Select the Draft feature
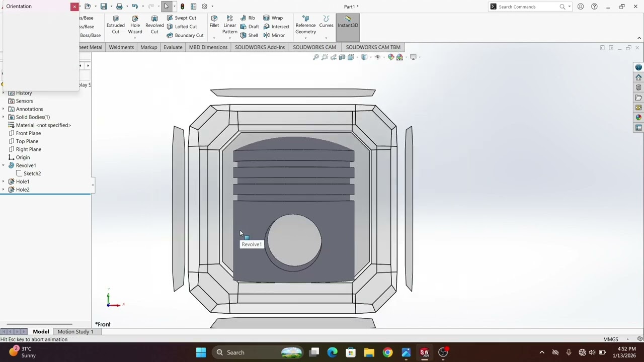The width and height of the screenshot is (644, 362). (x=250, y=27)
